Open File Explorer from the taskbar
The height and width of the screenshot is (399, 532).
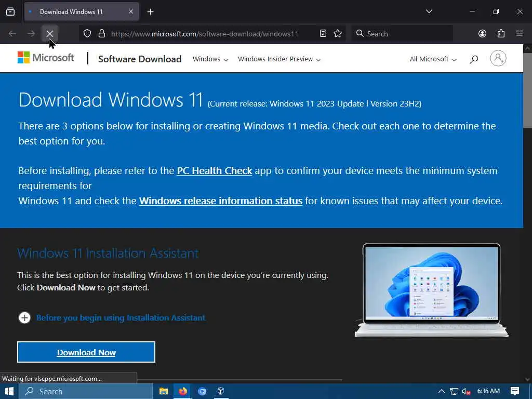(x=164, y=391)
